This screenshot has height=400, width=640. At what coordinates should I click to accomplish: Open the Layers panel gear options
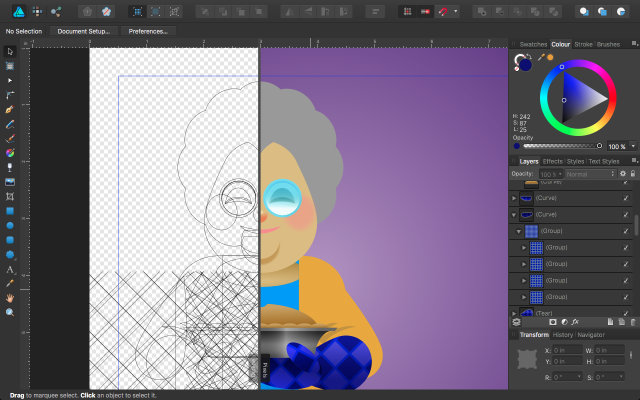623,173
